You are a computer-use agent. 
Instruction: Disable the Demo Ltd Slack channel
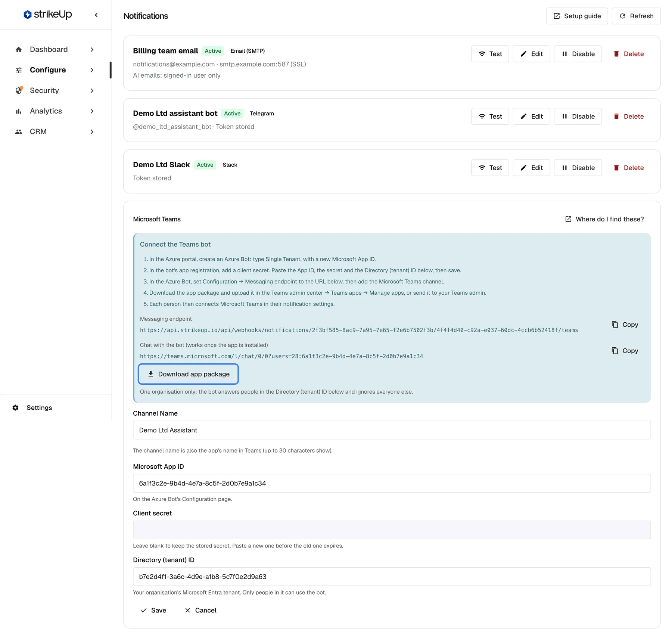pyautogui.click(x=578, y=168)
